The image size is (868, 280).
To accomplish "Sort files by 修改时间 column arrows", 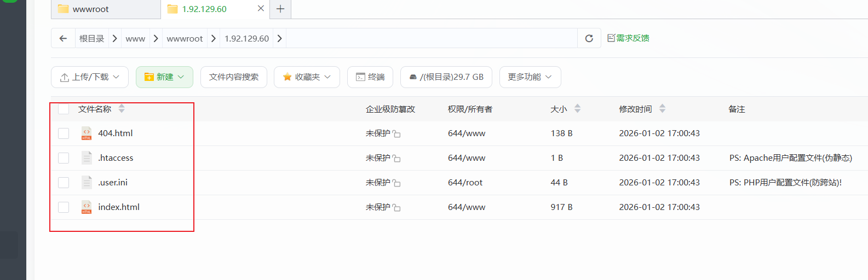I will coord(662,109).
